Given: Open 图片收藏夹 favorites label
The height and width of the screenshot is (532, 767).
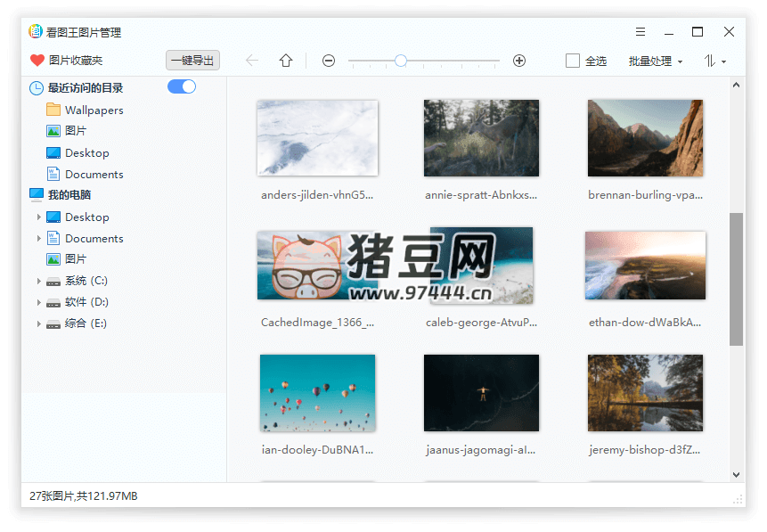Looking at the screenshot, I should click(x=76, y=61).
